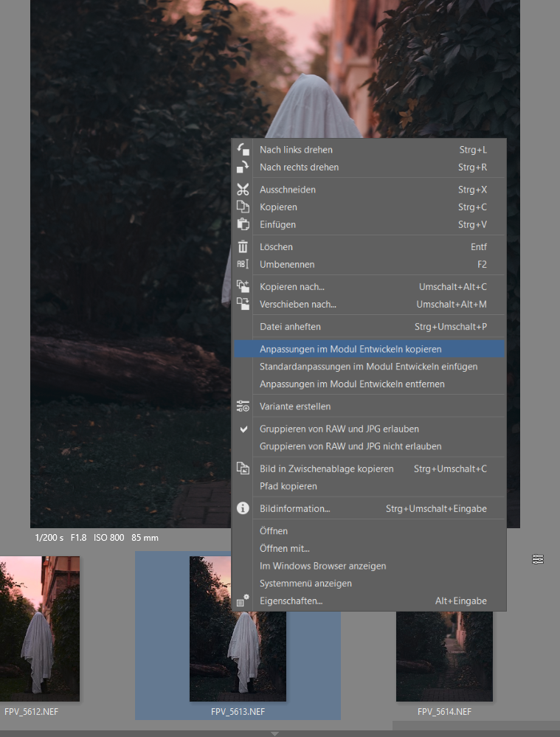560x737 pixels.
Task: Select thumbnail FPV_5614.NEF
Action: tap(444, 657)
